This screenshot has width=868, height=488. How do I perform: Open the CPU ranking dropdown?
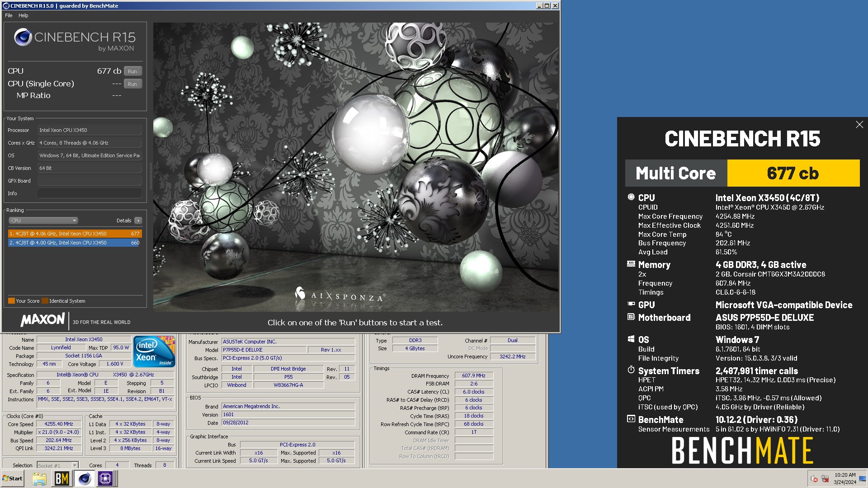[x=43, y=221]
